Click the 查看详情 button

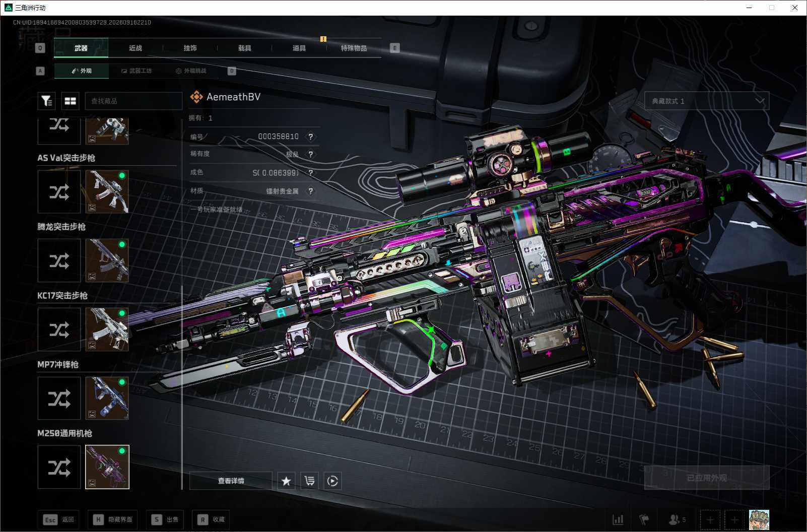[231, 481]
